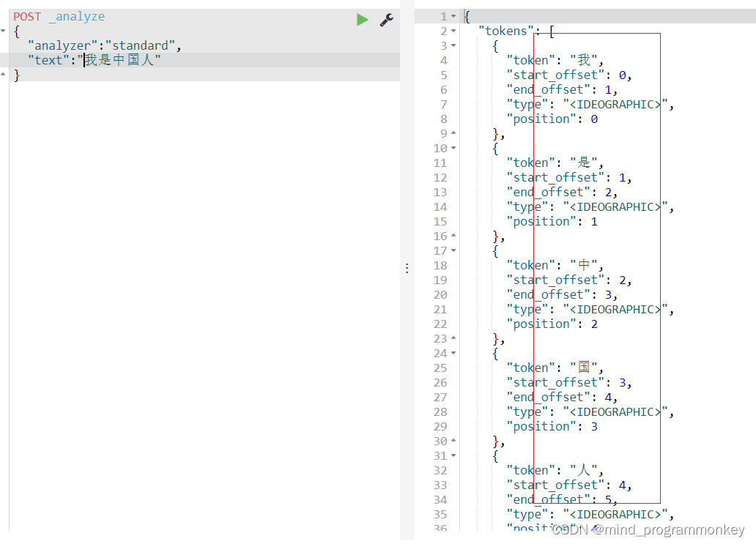Click the "end_offset": 5 line

coord(562,500)
